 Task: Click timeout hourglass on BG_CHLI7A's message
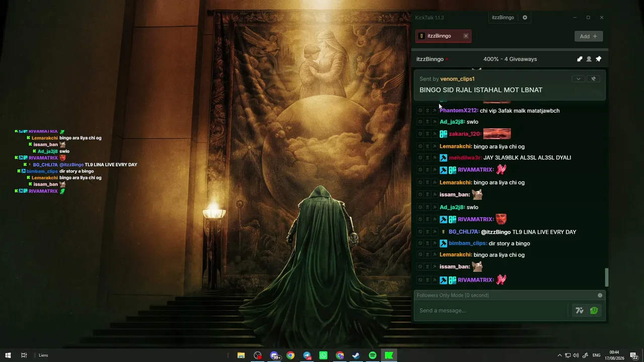click(427, 232)
